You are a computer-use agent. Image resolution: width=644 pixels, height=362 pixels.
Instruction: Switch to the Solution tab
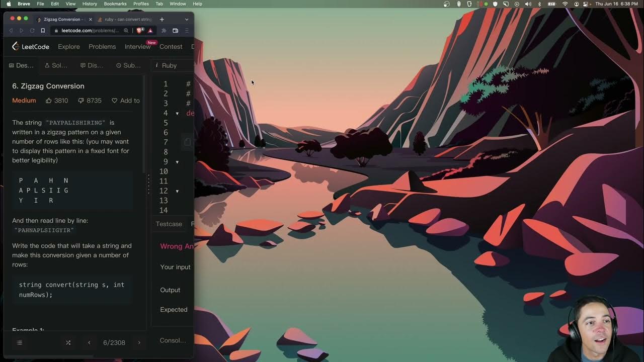(56, 65)
